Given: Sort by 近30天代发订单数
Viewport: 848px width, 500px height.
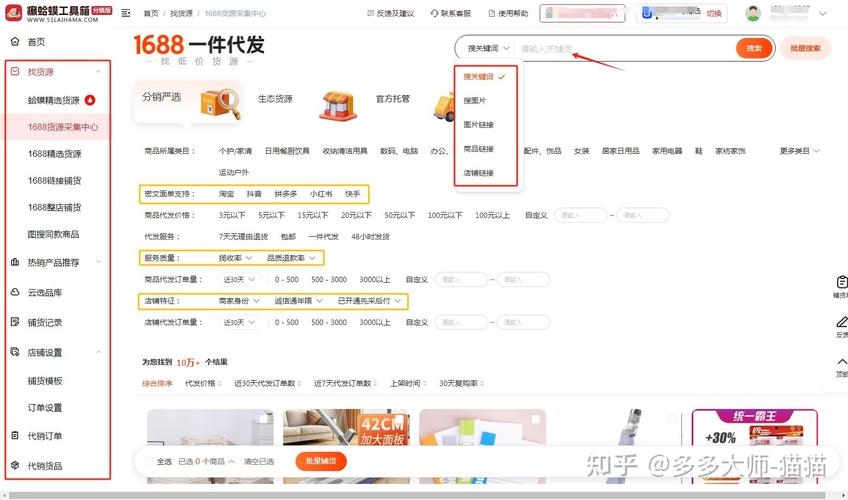Looking at the screenshot, I should coord(268,383).
